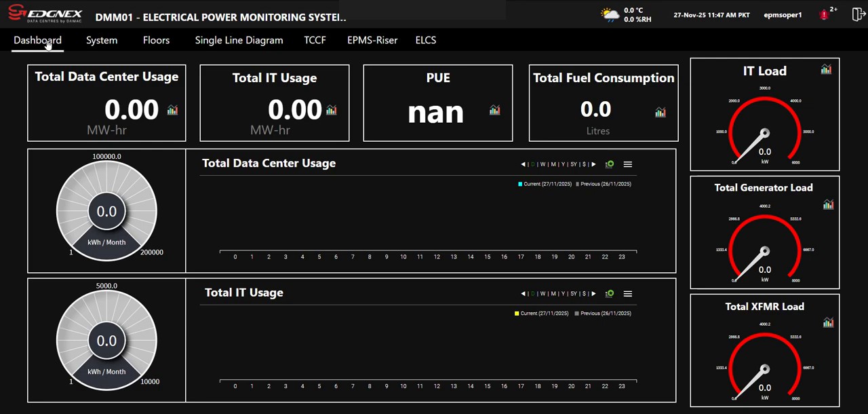868x414 pixels.
Task: Click the PUE value nan
Action: click(435, 112)
